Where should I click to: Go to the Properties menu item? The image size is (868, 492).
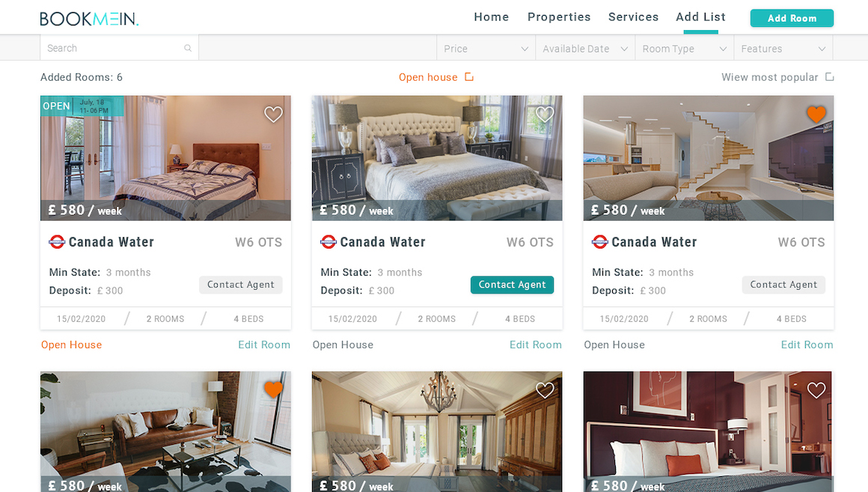(x=559, y=17)
